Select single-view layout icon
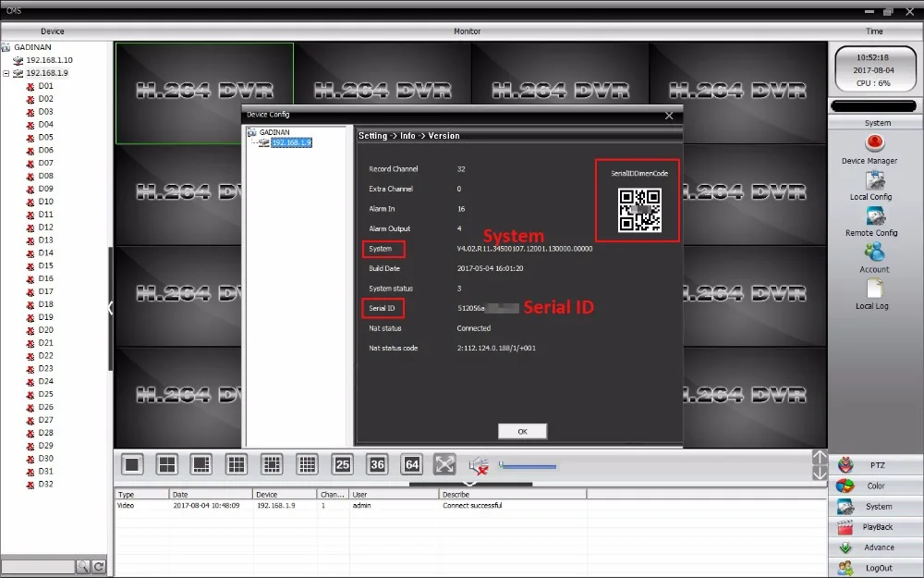 click(x=132, y=465)
